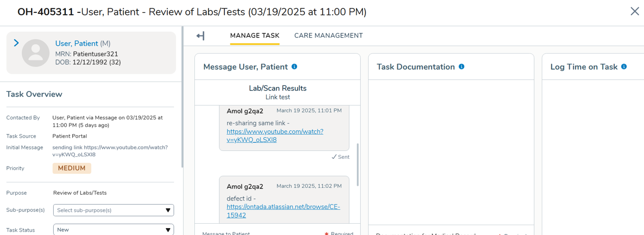The height and width of the screenshot is (235, 644).
Task: Expand patient details with blue chevron
Action: [16, 43]
